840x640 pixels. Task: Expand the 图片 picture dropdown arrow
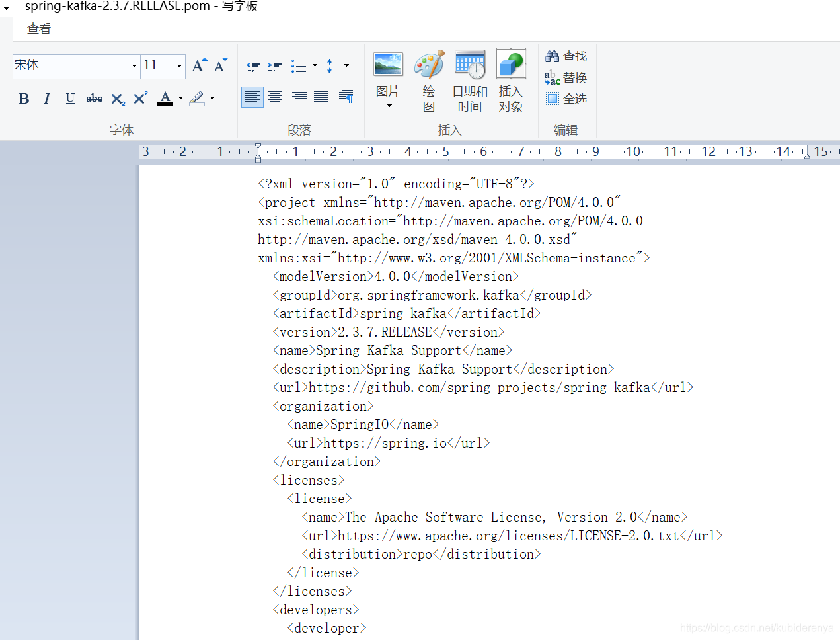click(x=389, y=106)
